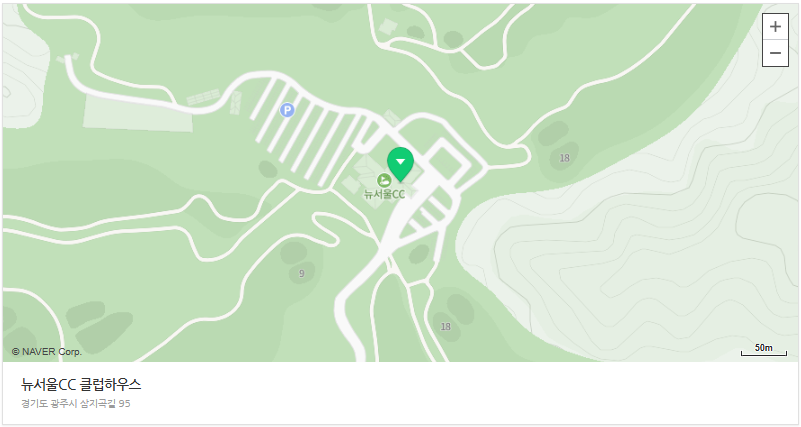Click the golf flag icon above 뉴서울CC

tap(384, 180)
